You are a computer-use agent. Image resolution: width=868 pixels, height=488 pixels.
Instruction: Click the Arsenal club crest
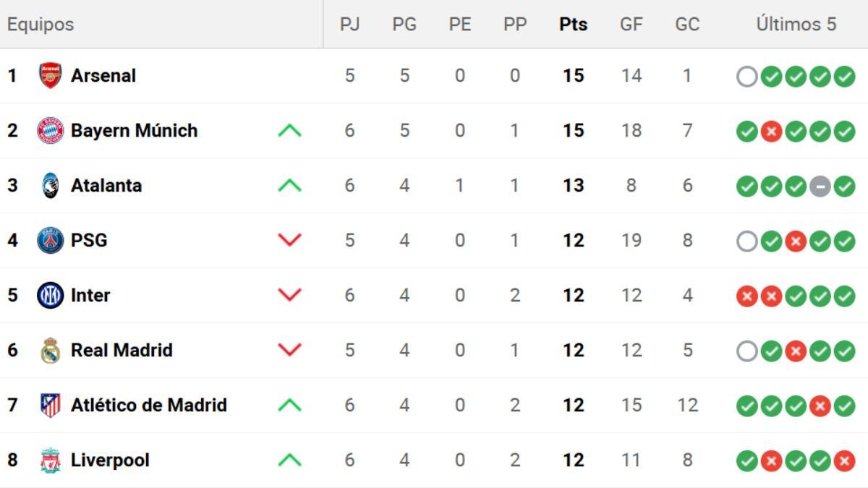50,76
